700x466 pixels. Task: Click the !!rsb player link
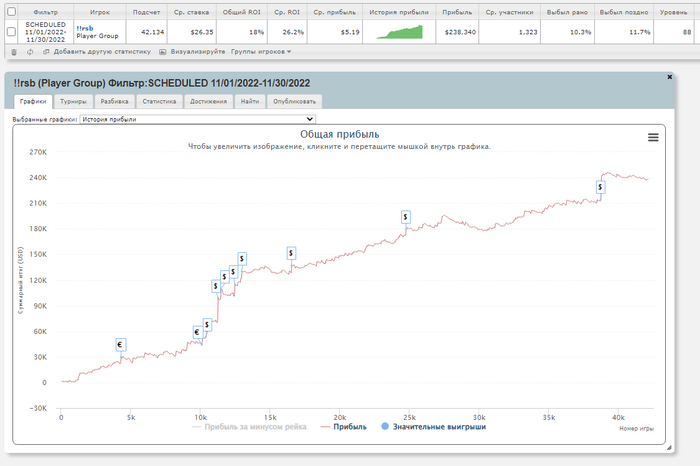click(x=85, y=28)
